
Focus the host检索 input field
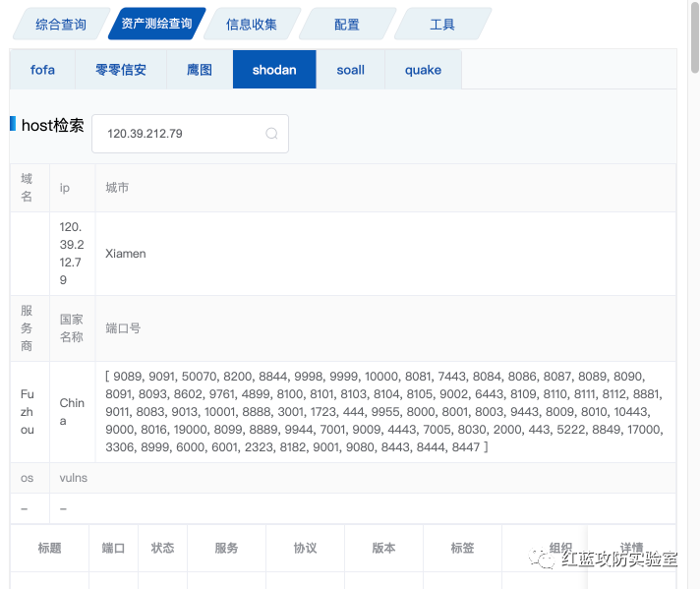click(190, 134)
